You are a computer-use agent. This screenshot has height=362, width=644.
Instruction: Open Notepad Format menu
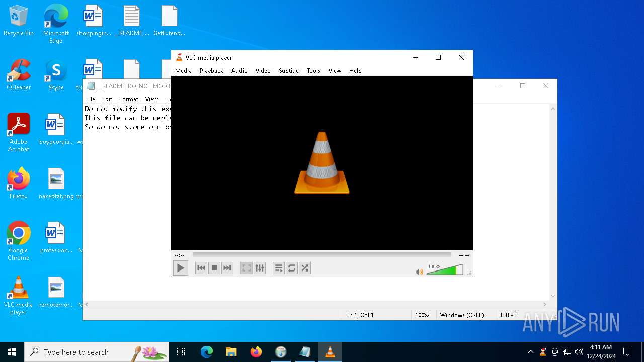[129, 99]
